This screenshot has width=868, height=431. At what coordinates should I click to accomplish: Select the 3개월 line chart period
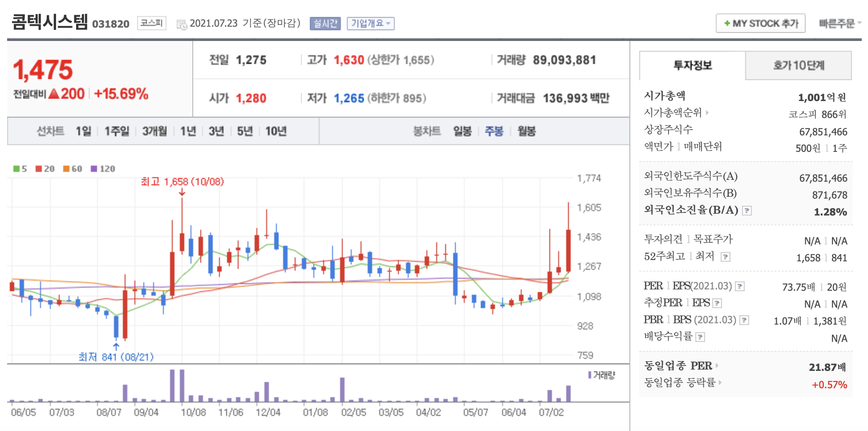coord(154,131)
